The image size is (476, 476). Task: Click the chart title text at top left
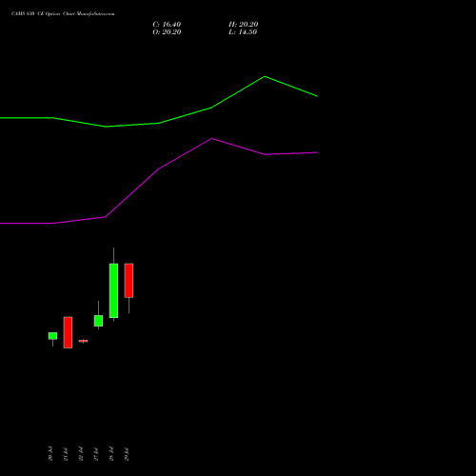tap(63, 14)
